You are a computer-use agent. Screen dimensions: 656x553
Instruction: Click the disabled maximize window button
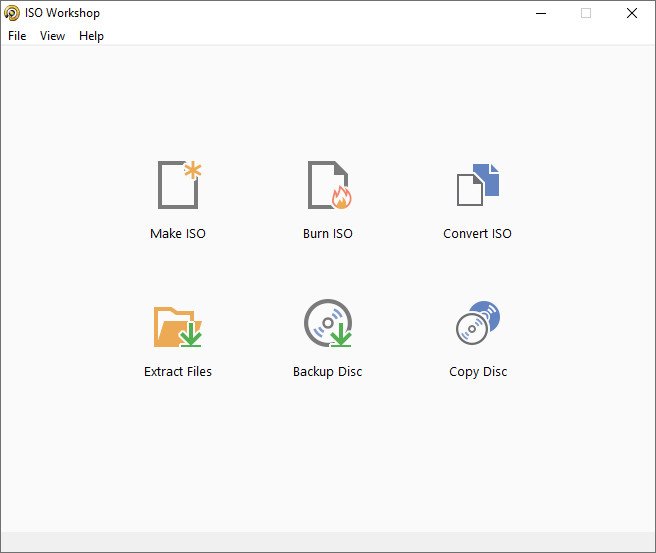[586, 13]
